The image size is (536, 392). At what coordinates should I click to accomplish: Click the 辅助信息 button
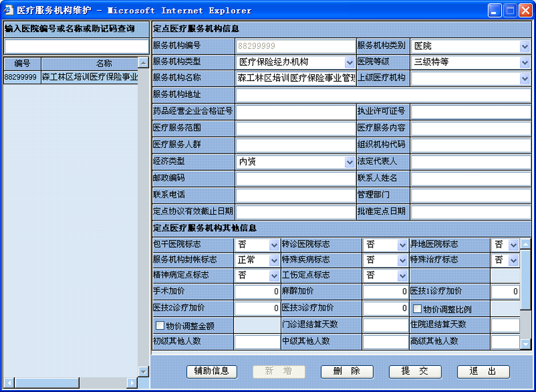tap(212, 371)
